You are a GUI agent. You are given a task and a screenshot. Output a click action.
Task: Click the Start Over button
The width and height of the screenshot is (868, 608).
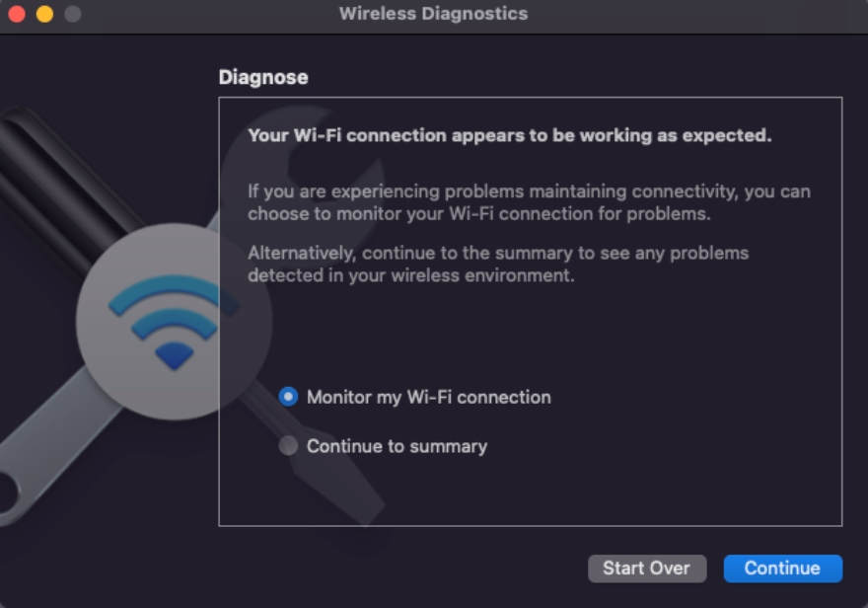click(647, 569)
